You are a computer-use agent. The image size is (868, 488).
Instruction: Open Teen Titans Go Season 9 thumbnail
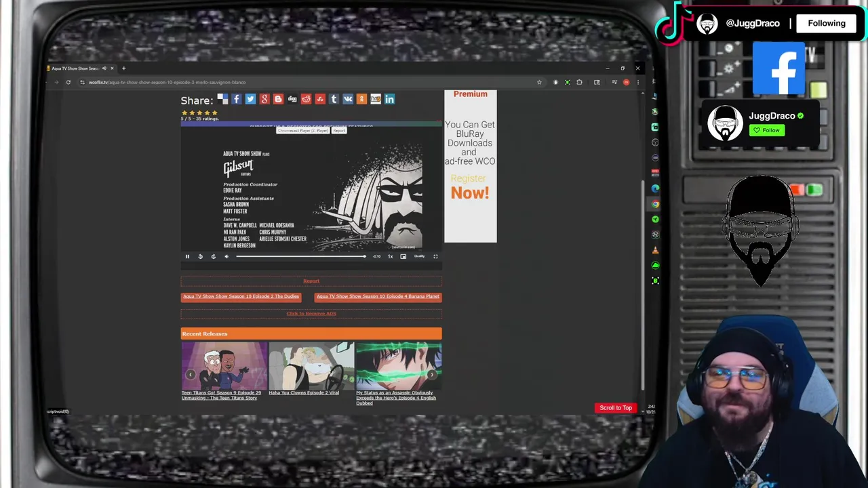pyautogui.click(x=224, y=367)
